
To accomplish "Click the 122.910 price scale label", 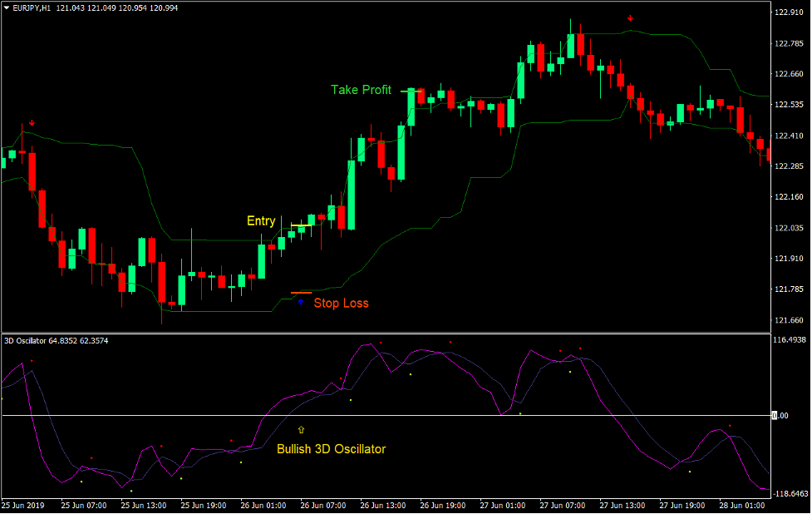I will point(789,12).
